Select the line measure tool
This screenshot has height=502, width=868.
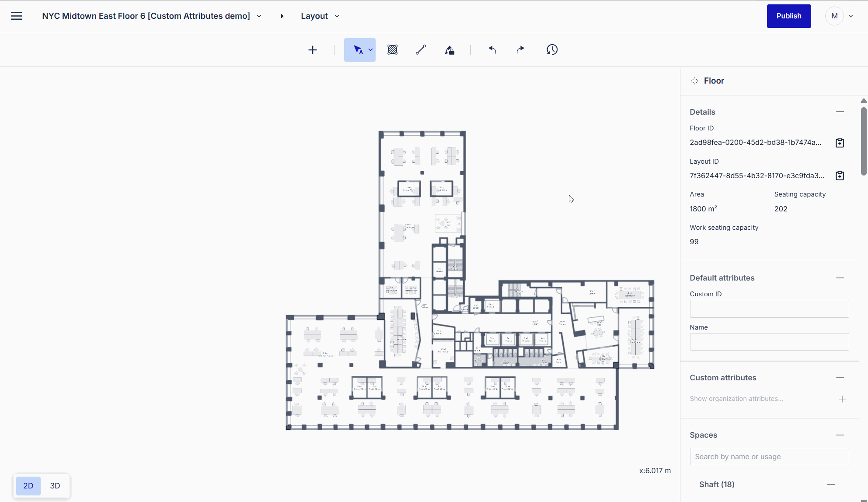click(x=421, y=50)
